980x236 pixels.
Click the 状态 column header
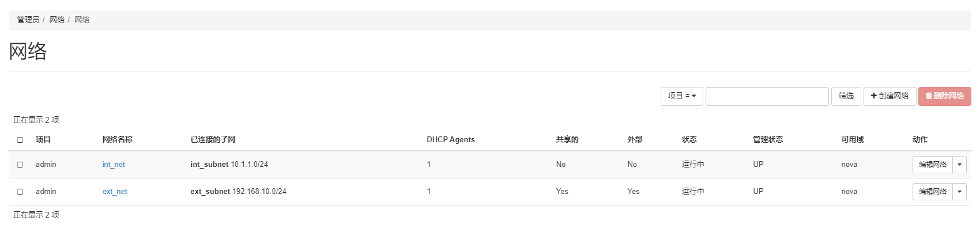[x=689, y=139]
